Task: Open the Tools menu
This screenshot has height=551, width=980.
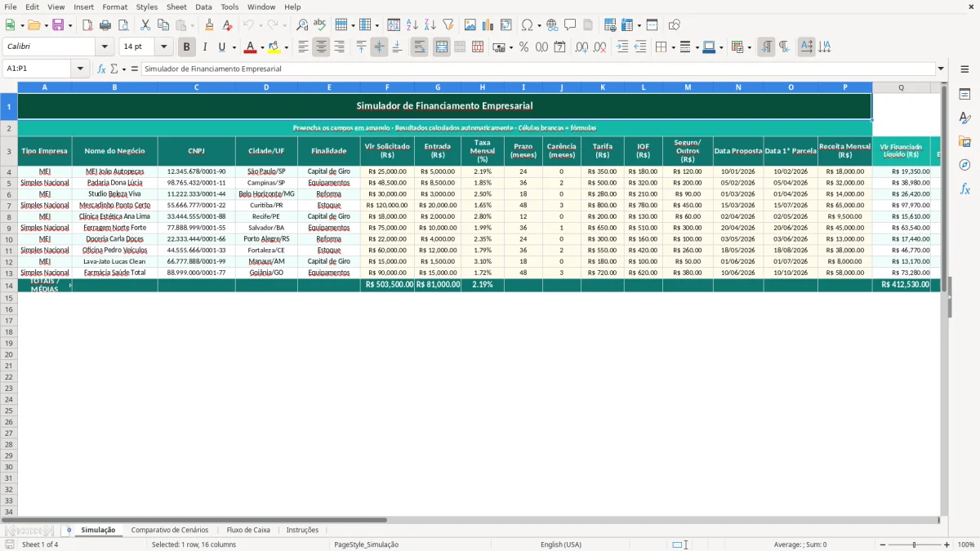Action: tap(229, 7)
